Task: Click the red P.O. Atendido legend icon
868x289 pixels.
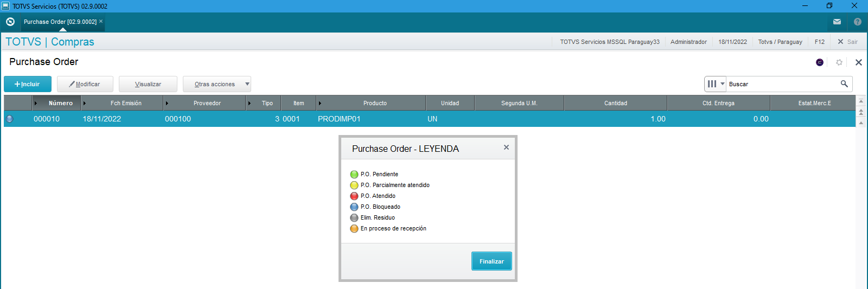Action: [354, 196]
